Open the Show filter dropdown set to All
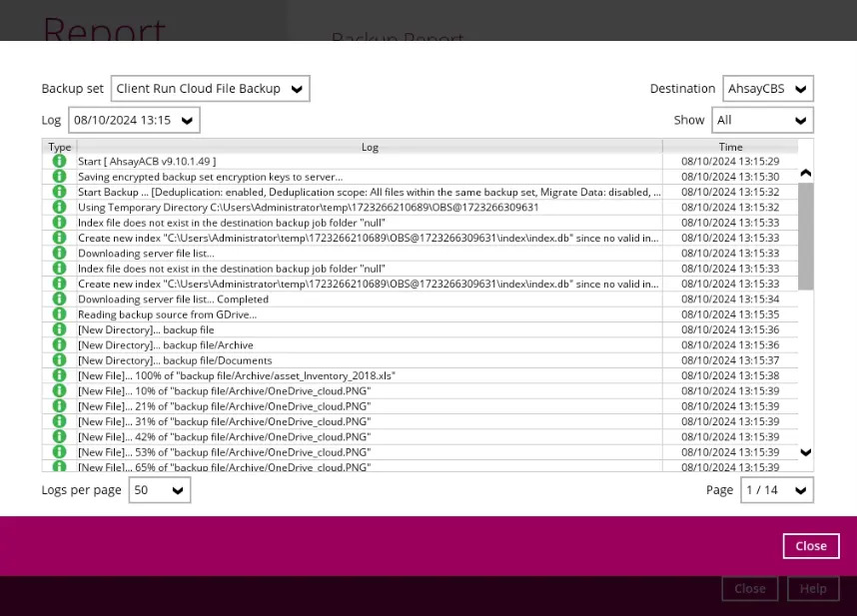 coord(762,119)
